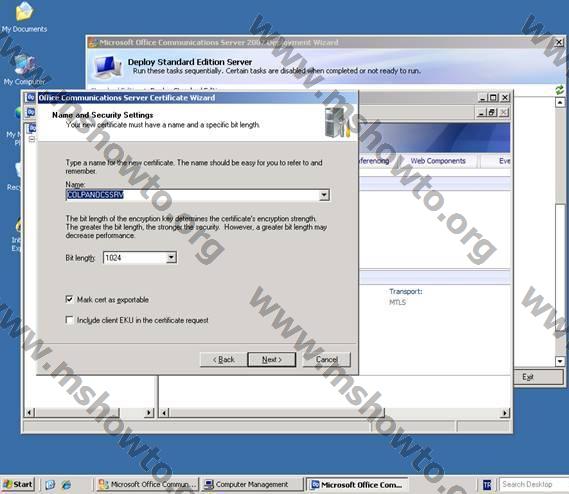The width and height of the screenshot is (569, 494).
Task: Enable Include client EKU in certificate request
Action: coord(69,320)
